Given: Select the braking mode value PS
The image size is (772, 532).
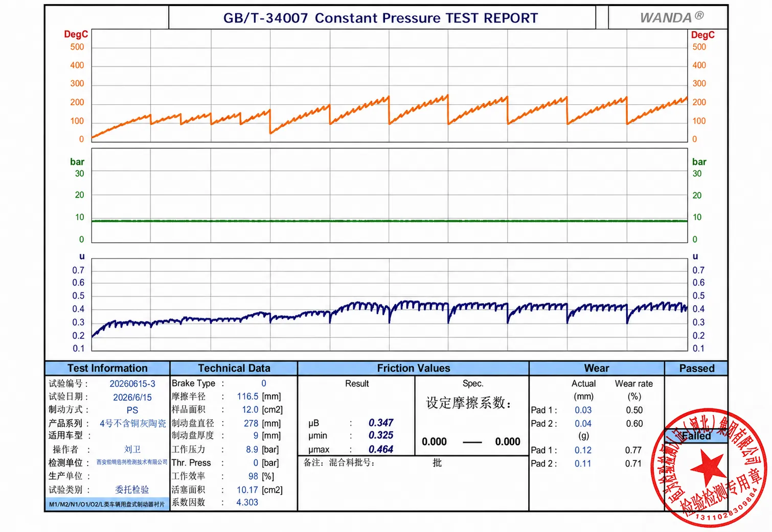Looking at the screenshot, I should click(x=132, y=410).
